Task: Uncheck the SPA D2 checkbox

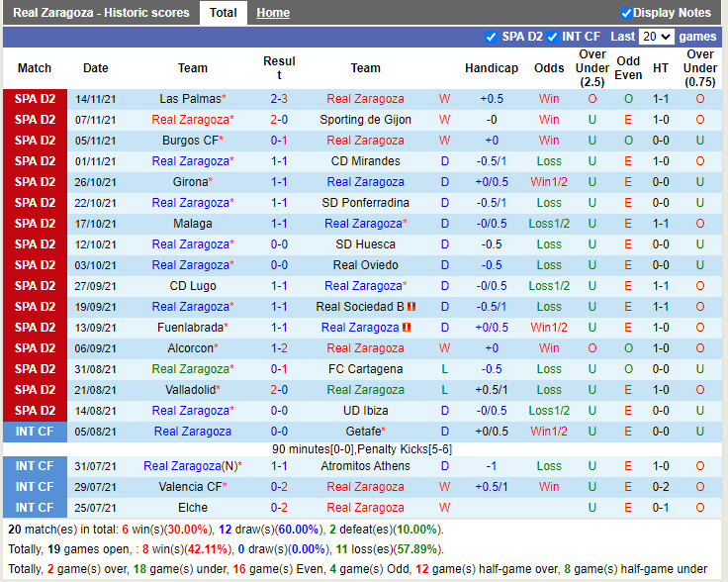Action: 491,38
